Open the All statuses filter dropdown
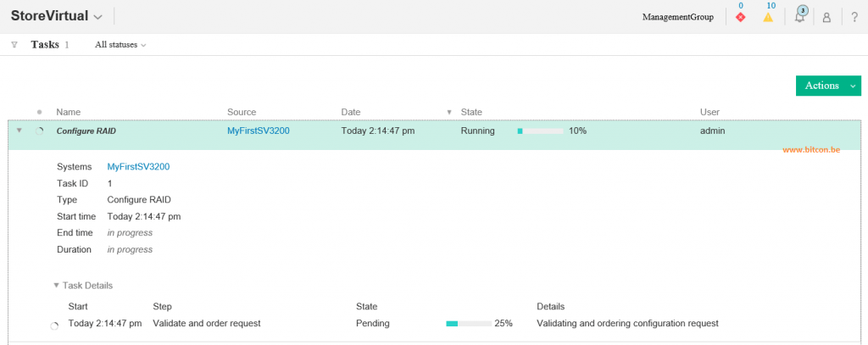This screenshot has height=345, width=868. pyautogui.click(x=120, y=45)
